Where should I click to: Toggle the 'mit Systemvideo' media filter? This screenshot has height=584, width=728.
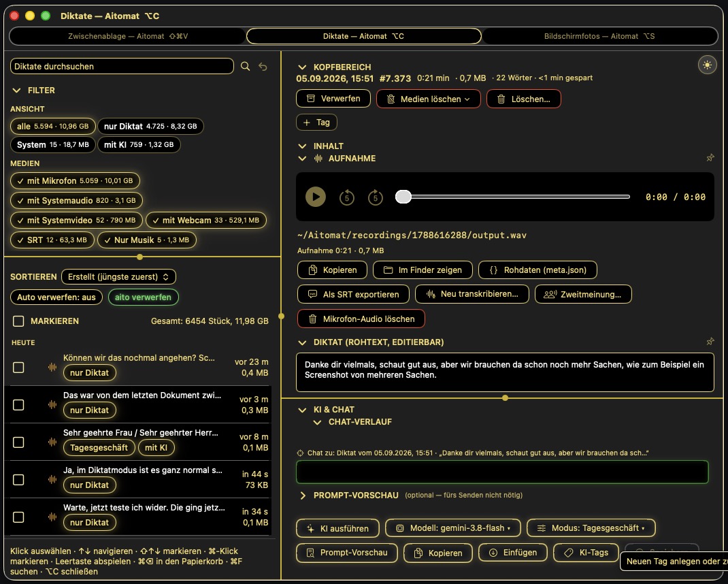point(77,221)
